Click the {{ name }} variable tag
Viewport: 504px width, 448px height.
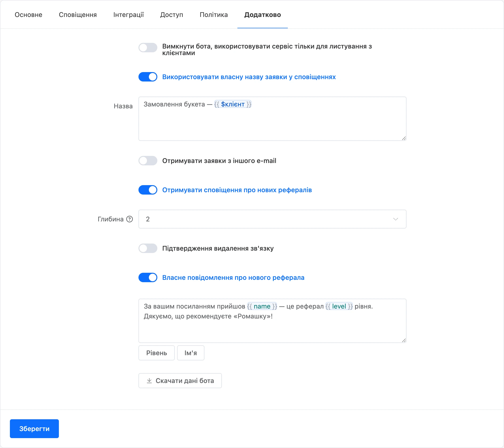262,306
